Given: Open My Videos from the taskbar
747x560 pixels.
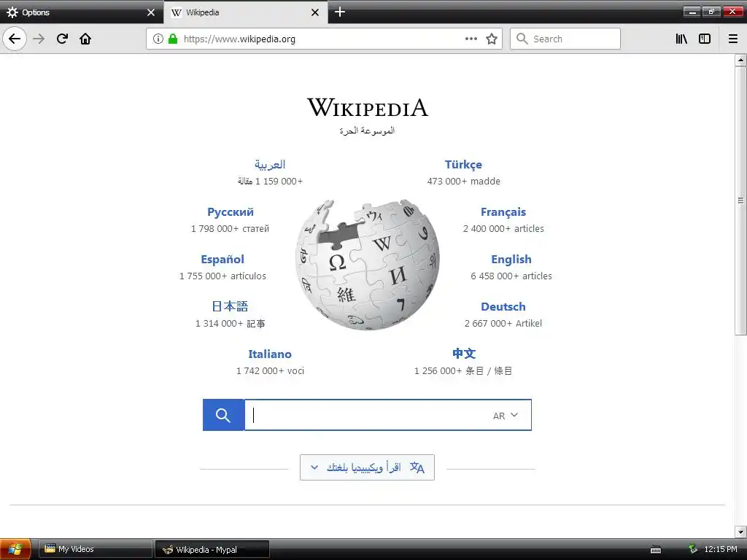Looking at the screenshot, I should (x=96, y=550).
